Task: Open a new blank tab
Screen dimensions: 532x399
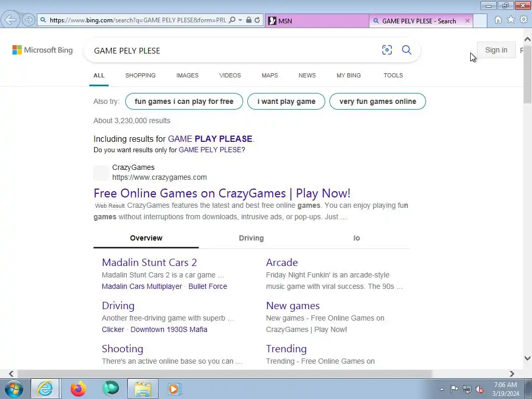Action: [480, 21]
